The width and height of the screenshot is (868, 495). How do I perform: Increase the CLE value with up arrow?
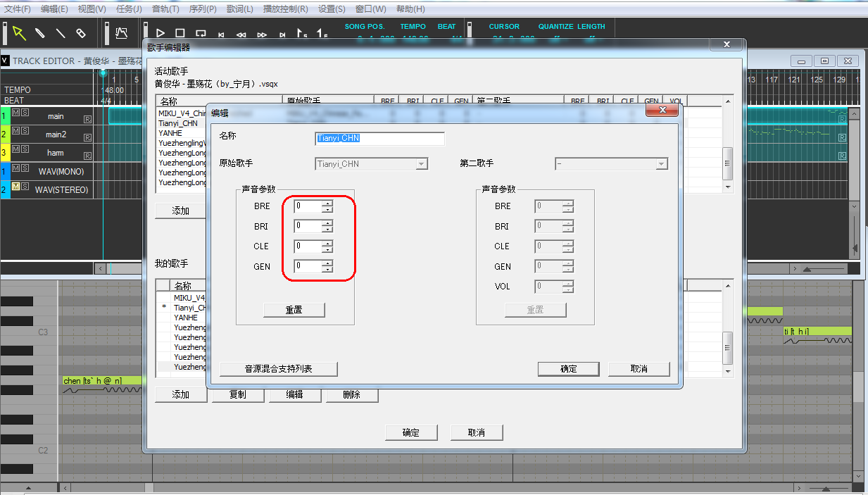[327, 244]
